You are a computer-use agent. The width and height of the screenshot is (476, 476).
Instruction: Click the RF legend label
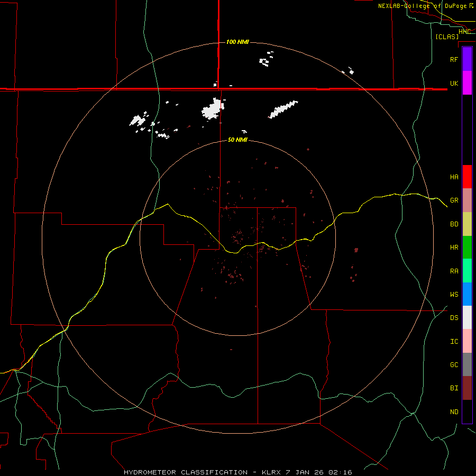[454, 59]
